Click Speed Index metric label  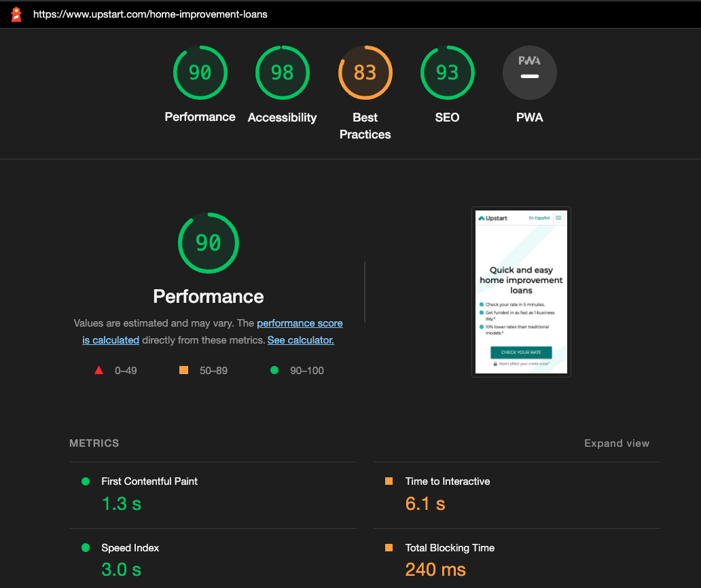click(x=130, y=548)
